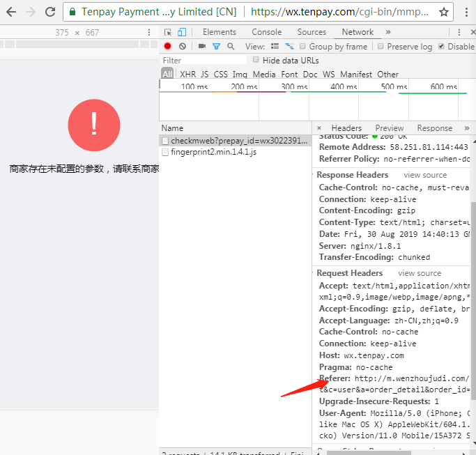Select the Network panel tab
476x455 pixels.
(x=358, y=32)
